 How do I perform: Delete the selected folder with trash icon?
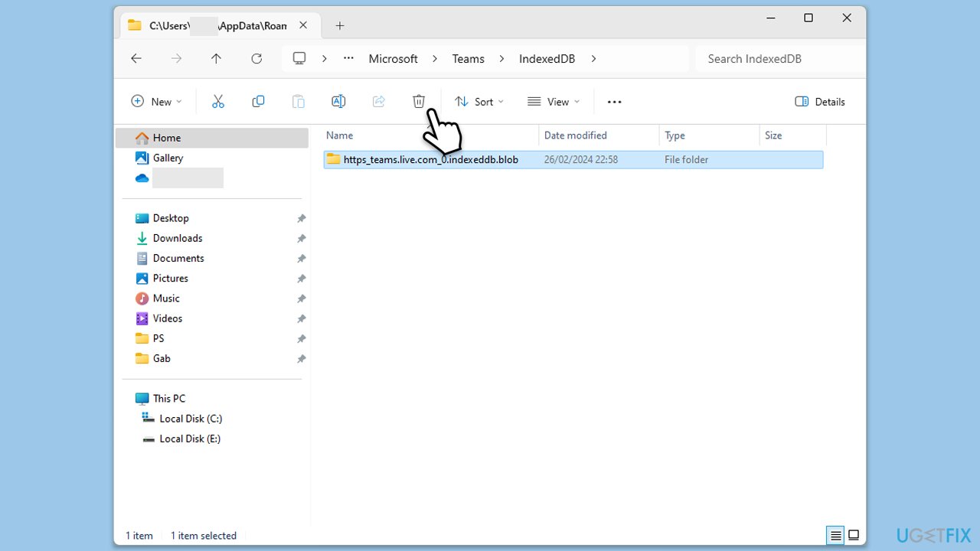(x=419, y=102)
